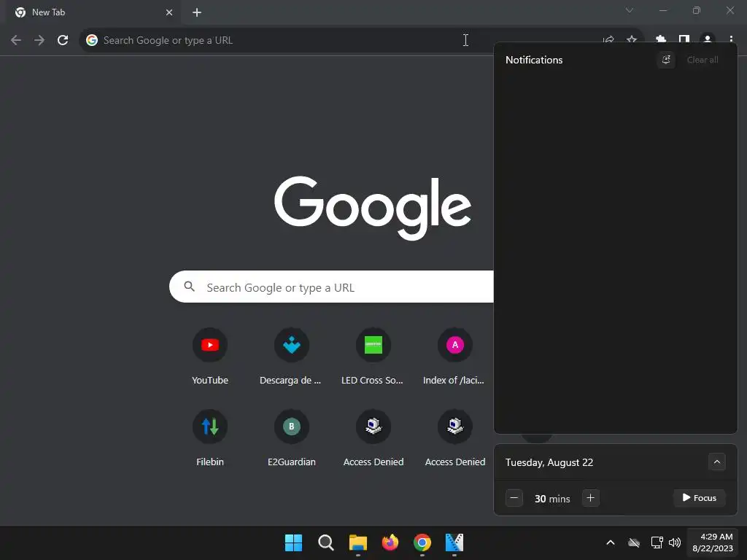Close the New Tab tab

[169, 12]
